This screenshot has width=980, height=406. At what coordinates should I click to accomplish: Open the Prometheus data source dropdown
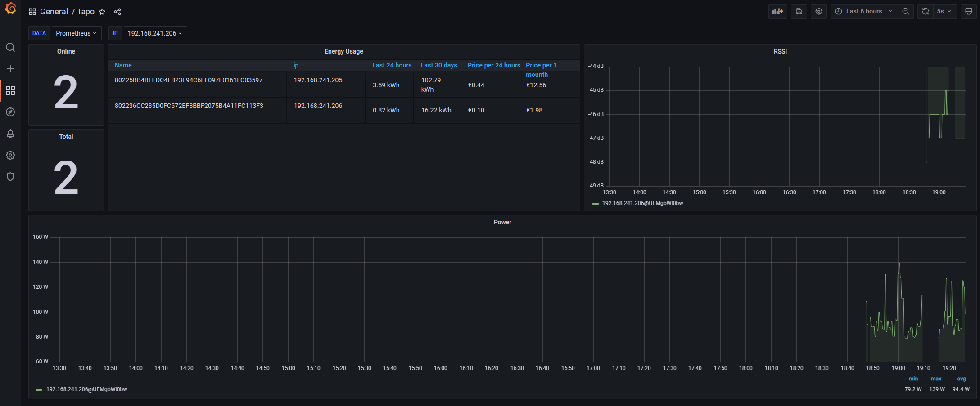pyautogui.click(x=76, y=33)
